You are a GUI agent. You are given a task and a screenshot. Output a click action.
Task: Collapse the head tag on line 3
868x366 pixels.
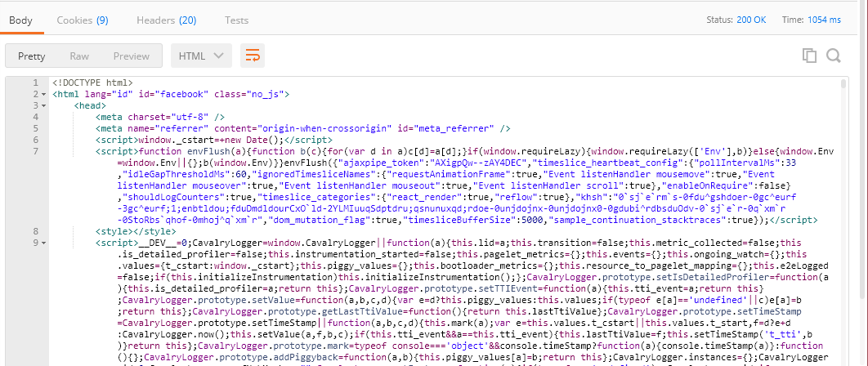pos(44,105)
